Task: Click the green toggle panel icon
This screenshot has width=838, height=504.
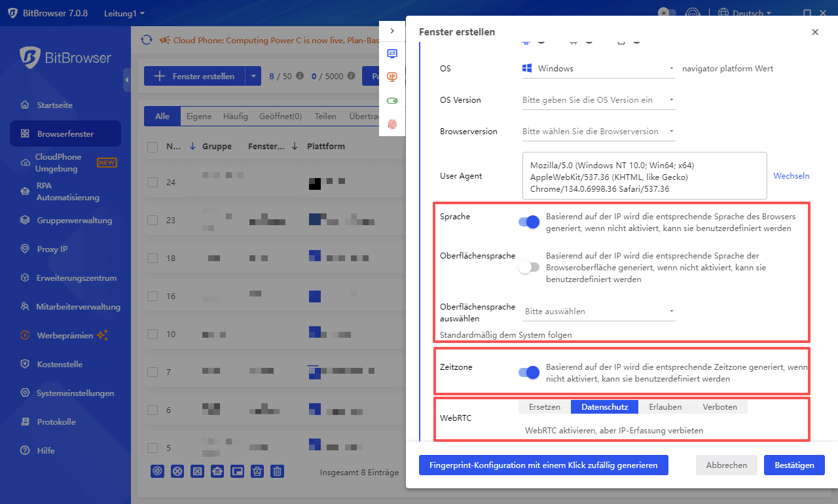Action: [392, 100]
